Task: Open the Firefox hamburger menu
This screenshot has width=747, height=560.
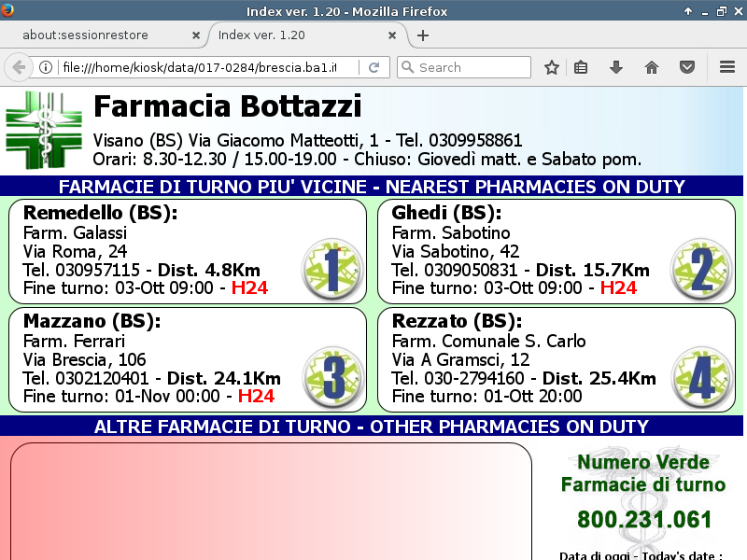Action: coord(727,67)
